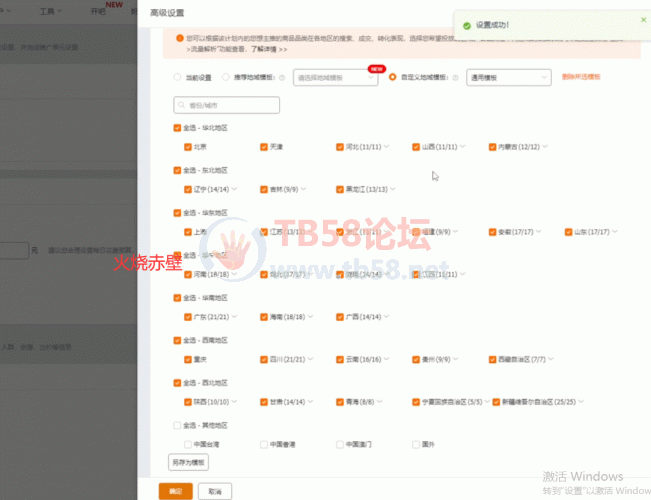Click the search icon in 省份/城市 box
This screenshot has width=651, height=500.
pos(181,105)
